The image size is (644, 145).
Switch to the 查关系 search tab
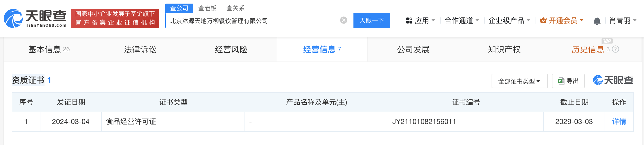pos(235,8)
